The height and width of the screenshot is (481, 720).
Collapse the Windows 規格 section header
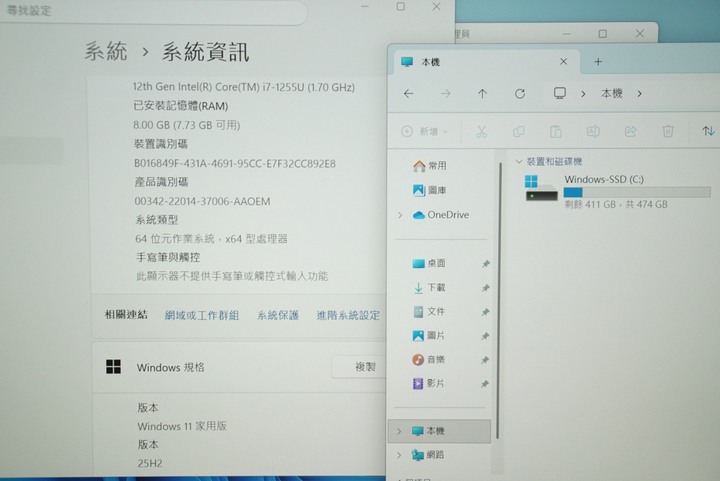click(239, 367)
